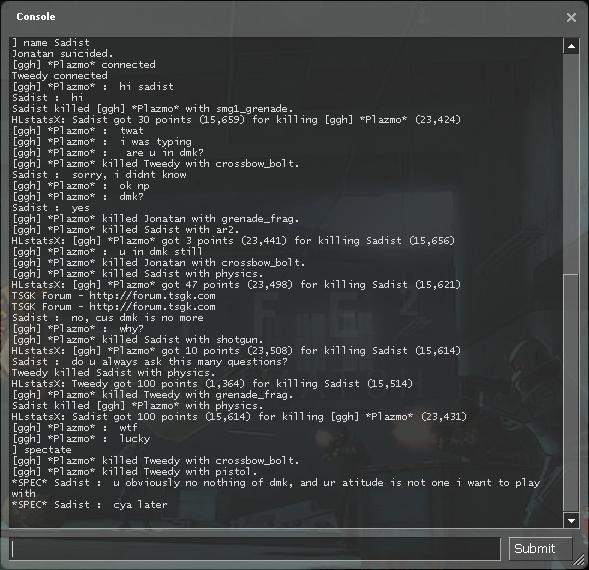This screenshot has height=570, width=589.
Task: Click the scroll up arrow
Action: 571,46
